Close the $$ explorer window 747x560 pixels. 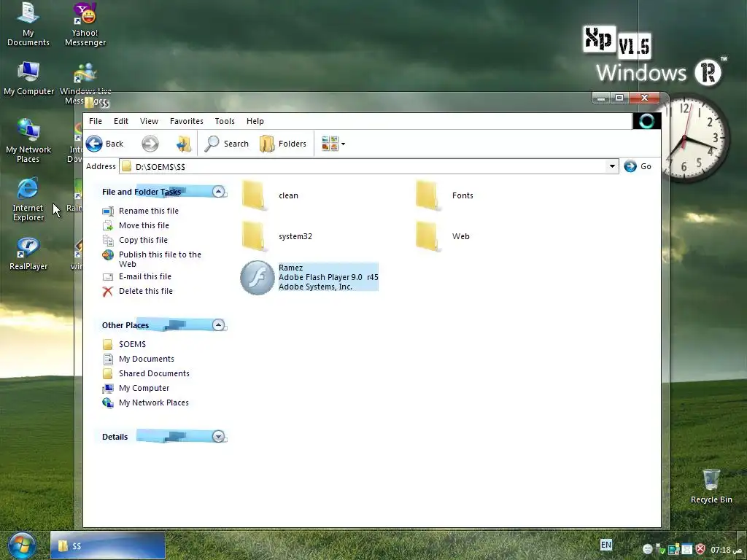(644, 98)
